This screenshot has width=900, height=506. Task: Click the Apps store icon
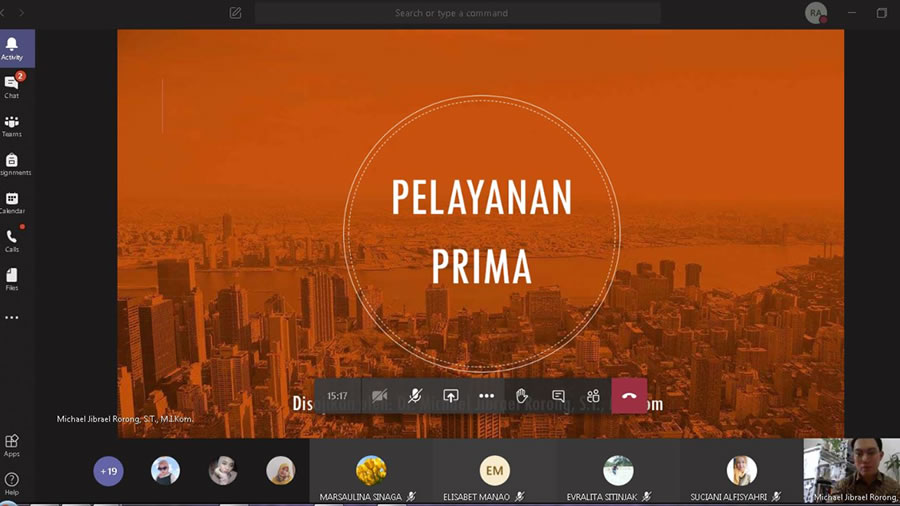(12, 445)
